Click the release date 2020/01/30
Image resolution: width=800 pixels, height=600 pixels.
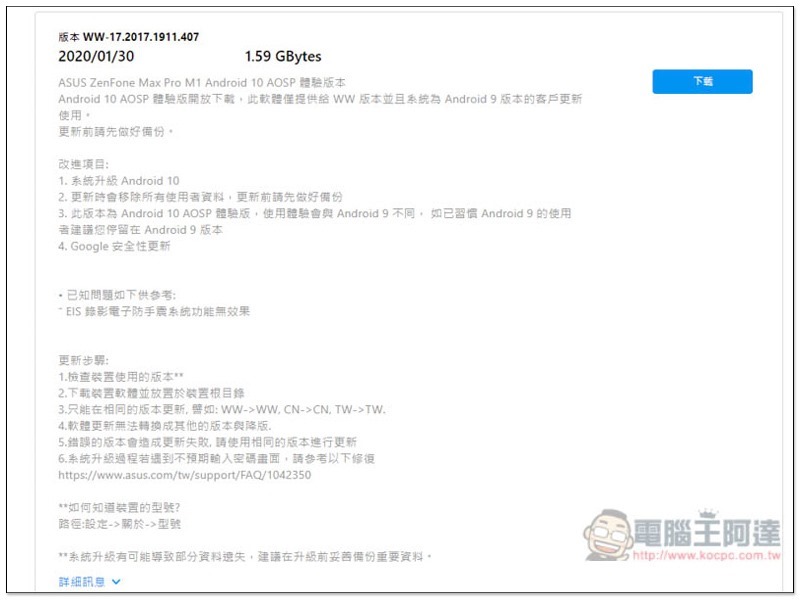point(96,56)
